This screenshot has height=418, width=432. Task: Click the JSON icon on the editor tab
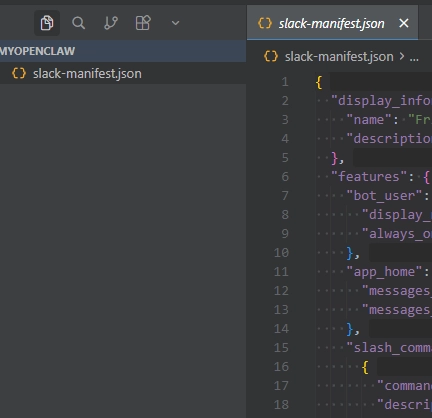265,23
